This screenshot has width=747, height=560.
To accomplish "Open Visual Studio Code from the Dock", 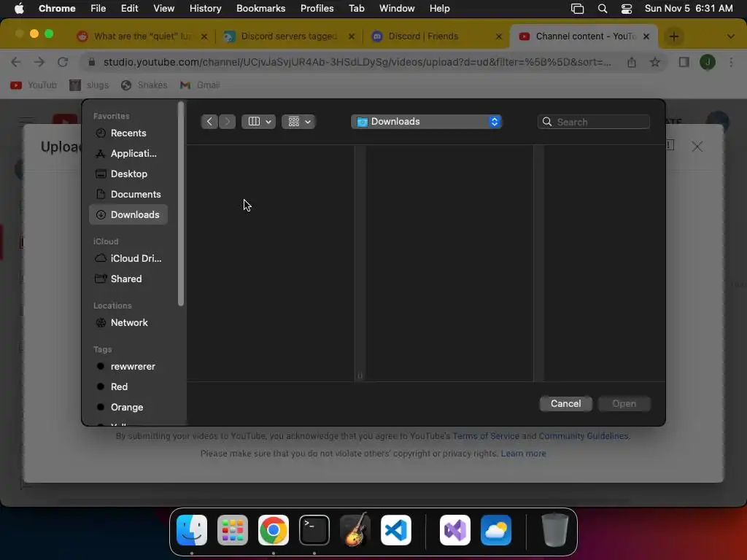I will pyautogui.click(x=396, y=531).
